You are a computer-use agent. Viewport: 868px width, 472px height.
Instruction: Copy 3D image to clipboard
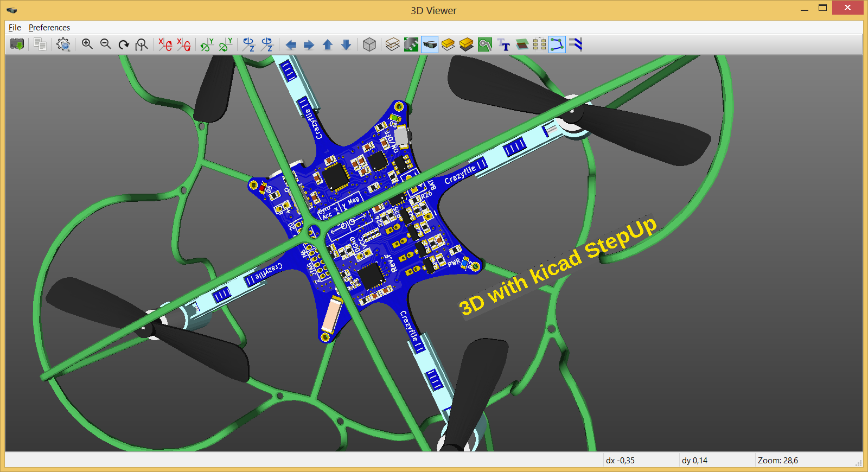(x=40, y=44)
